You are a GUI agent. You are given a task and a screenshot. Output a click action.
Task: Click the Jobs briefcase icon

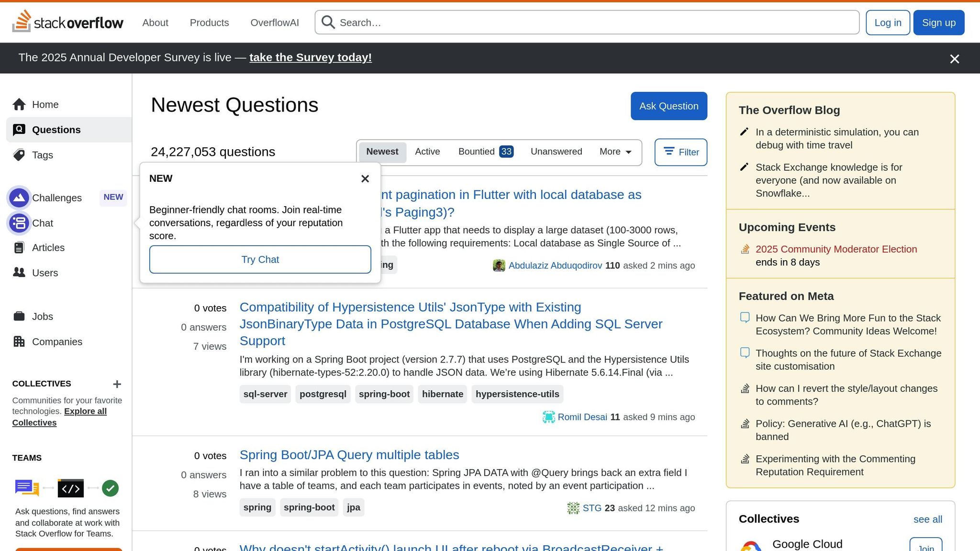tap(20, 316)
